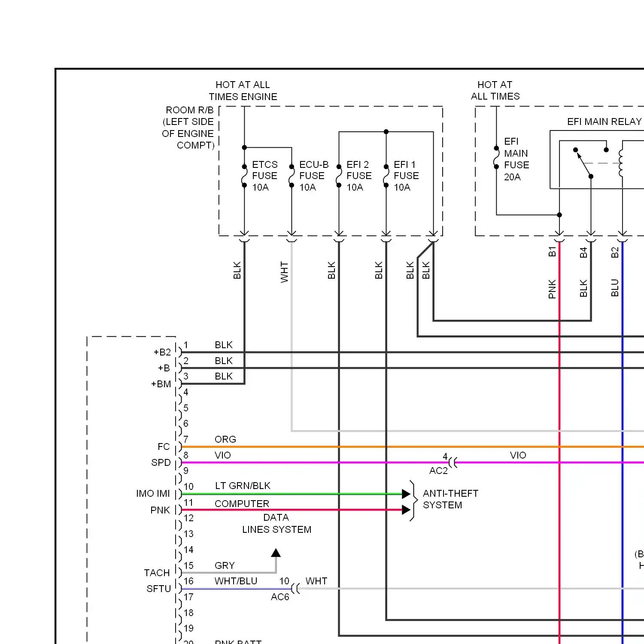Select the "BLK" label on pin 1 wire
The width and height of the screenshot is (644, 644).
click(224, 345)
